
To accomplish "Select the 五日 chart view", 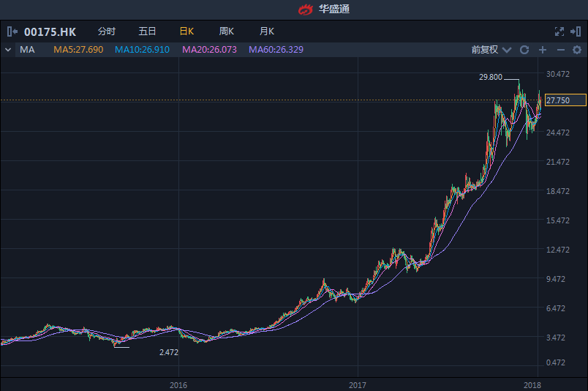I will point(147,31).
